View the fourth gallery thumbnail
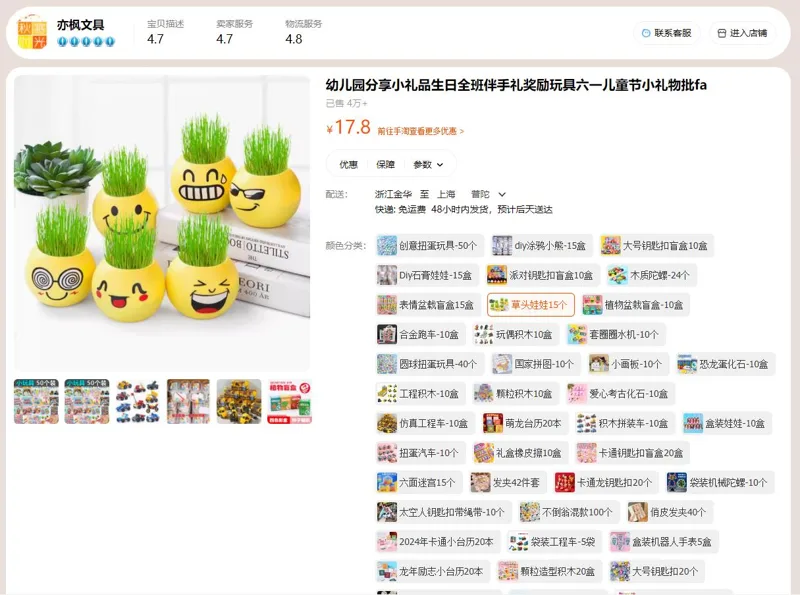 click(x=188, y=402)
